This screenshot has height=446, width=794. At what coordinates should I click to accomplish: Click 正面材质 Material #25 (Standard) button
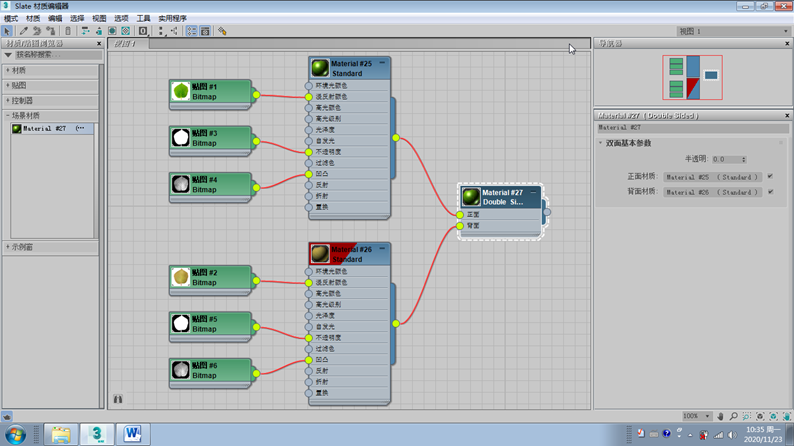pyautogui.click(x=712, y=177)
